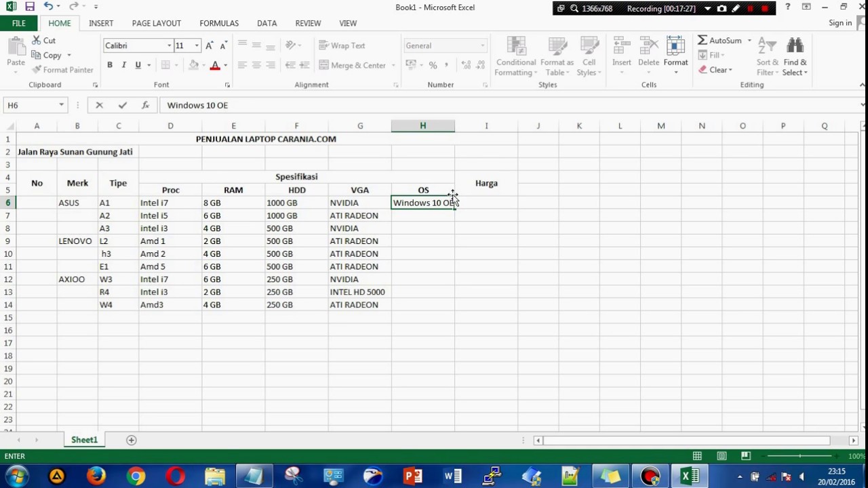Cancel cell entry with X icon
The height and width of the screenshot is (488, 868).
(99, 105)
